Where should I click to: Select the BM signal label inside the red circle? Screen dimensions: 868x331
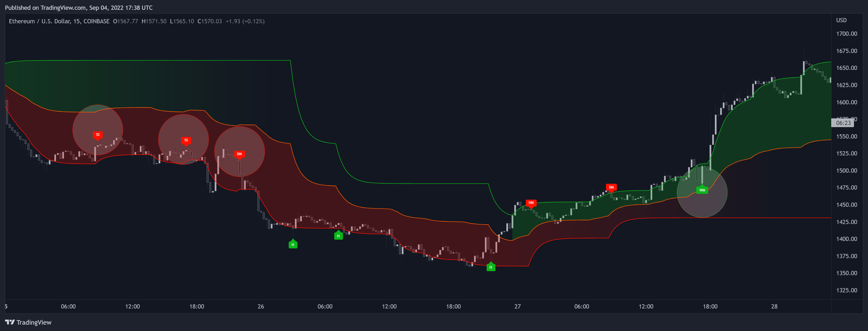239,154
